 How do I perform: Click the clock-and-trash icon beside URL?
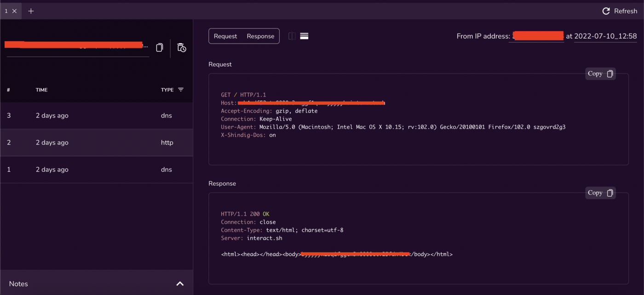point(182,48)
